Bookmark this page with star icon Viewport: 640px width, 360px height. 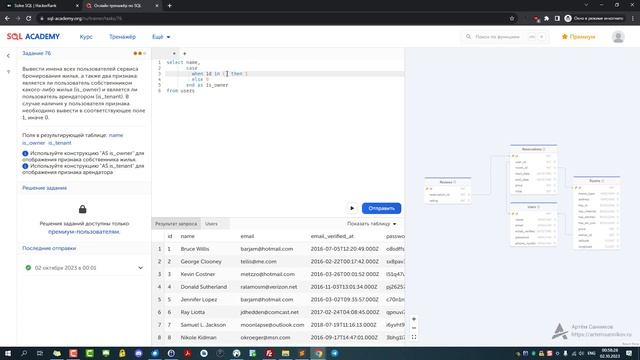511,18
